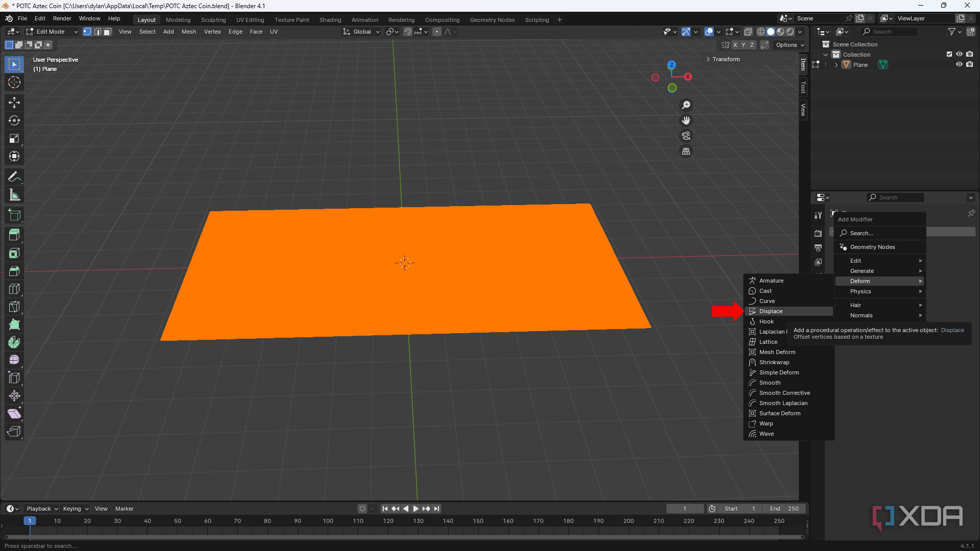Select the 3D Cursor tool
The height and width of the screenshot is (551, 980).
point(14,82)
